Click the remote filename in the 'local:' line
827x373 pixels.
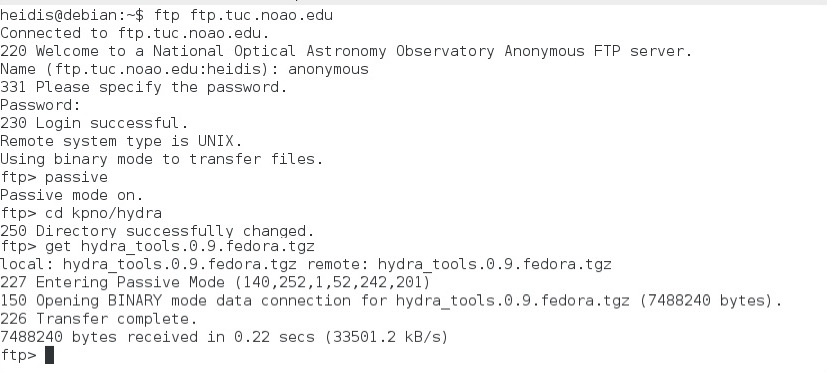(494, 264)
